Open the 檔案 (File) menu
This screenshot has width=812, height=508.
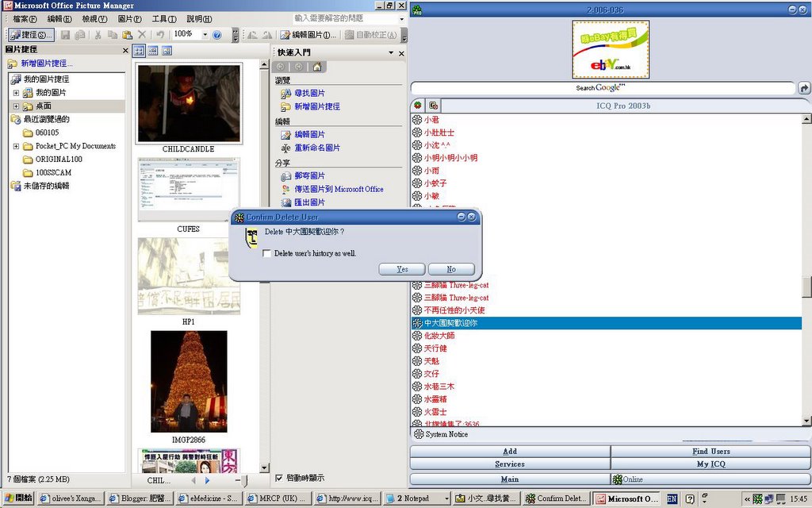coord(25,19)
